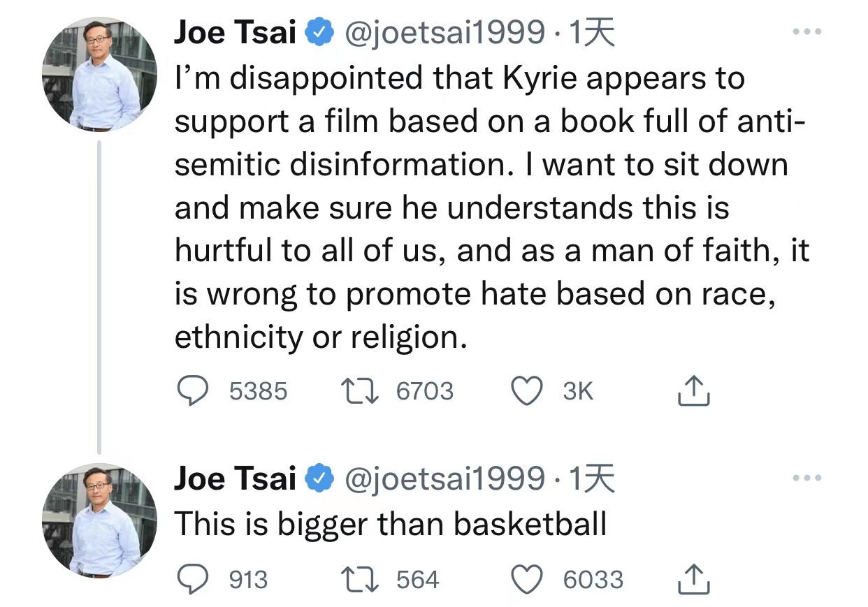Viewport: 868px width, 607px height.
Task: Open the first tweet's timestamp link
Action: pos(593,33)
